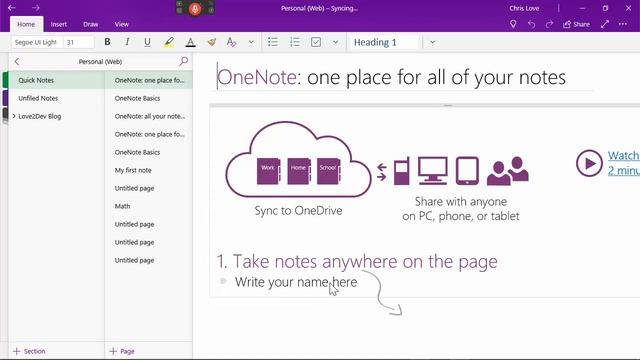Click the Sync to OneDrive cloud image
Screen dimensions: 640x360
(298, 159)
